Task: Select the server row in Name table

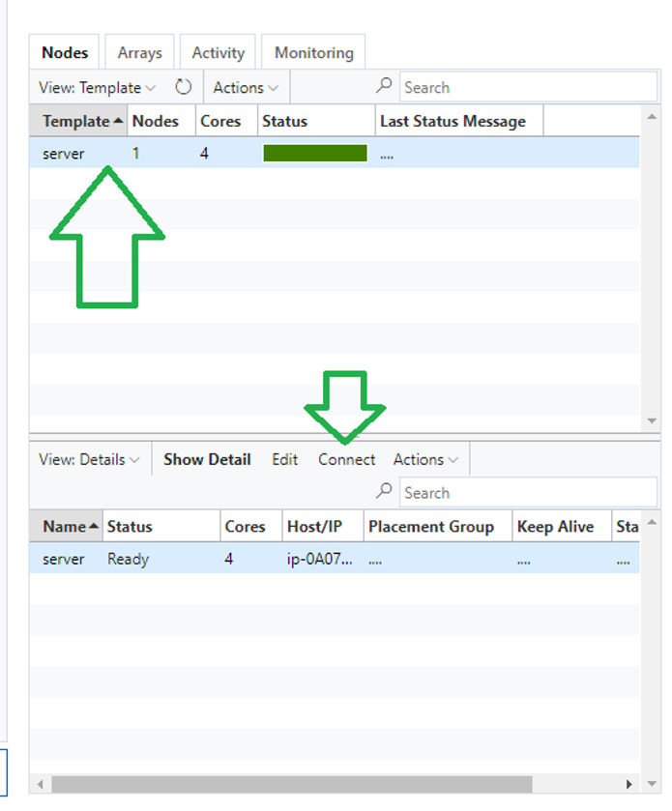Action: 335,559
